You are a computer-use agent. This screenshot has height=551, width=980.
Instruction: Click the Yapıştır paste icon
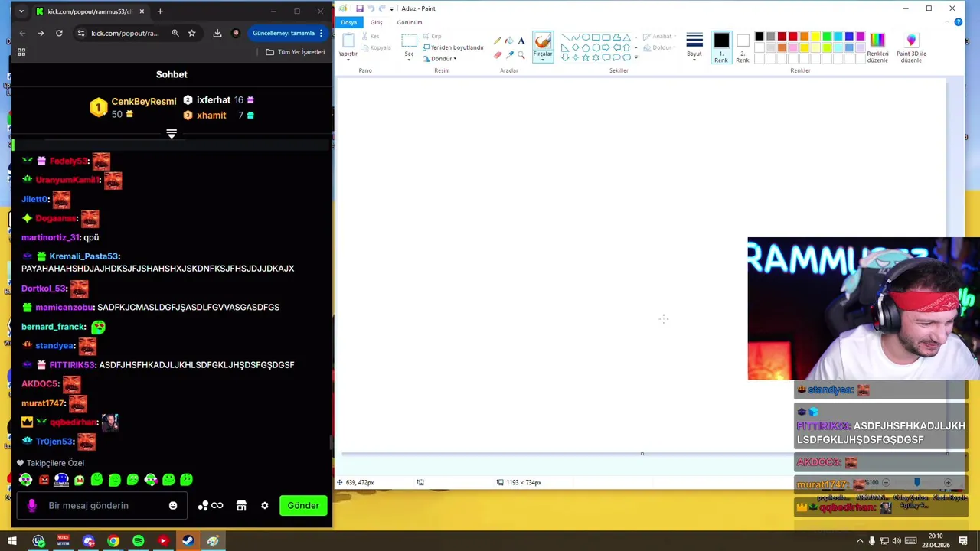point(348,41)
